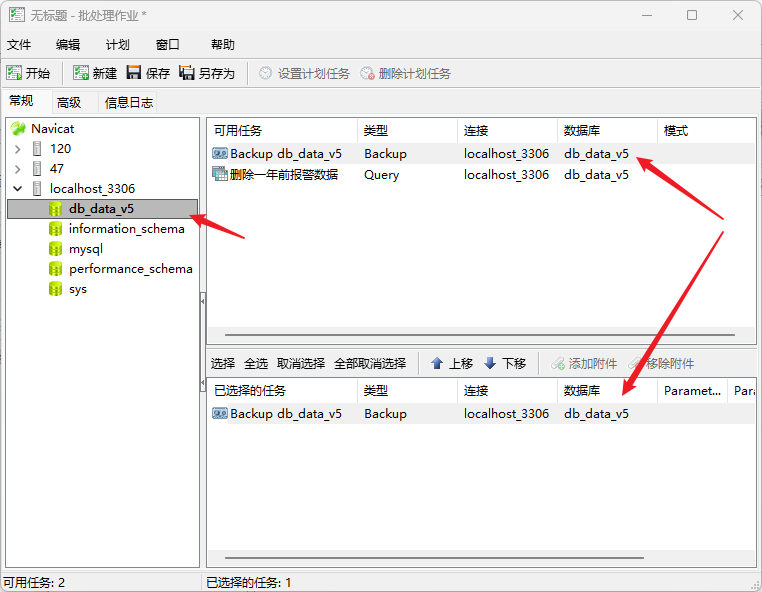This screenshot has width=762, height=592.
Task: Click the query icon for 删除一年前报警数据
Action: [220, 174]
